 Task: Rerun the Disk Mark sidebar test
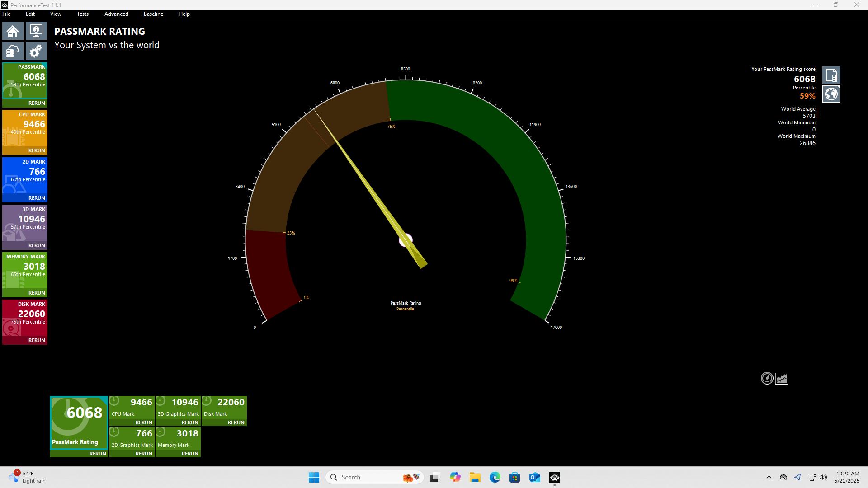(37, 340)
